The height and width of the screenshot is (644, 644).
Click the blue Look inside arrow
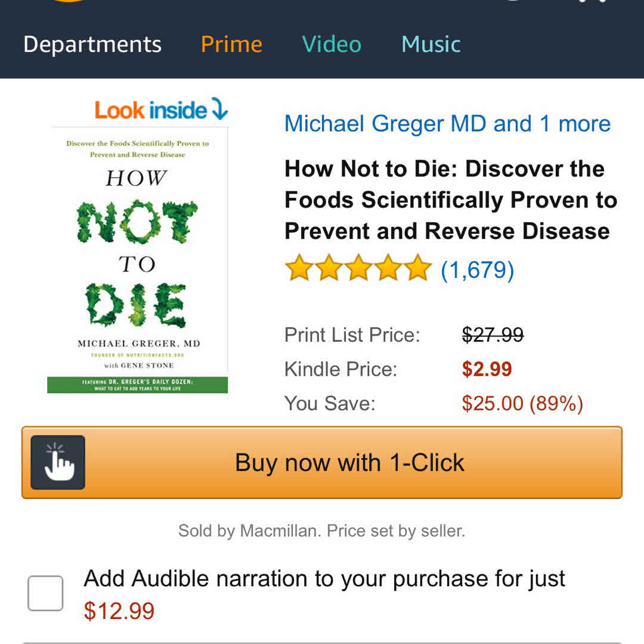pyautogui.click(x=219, y=110)
